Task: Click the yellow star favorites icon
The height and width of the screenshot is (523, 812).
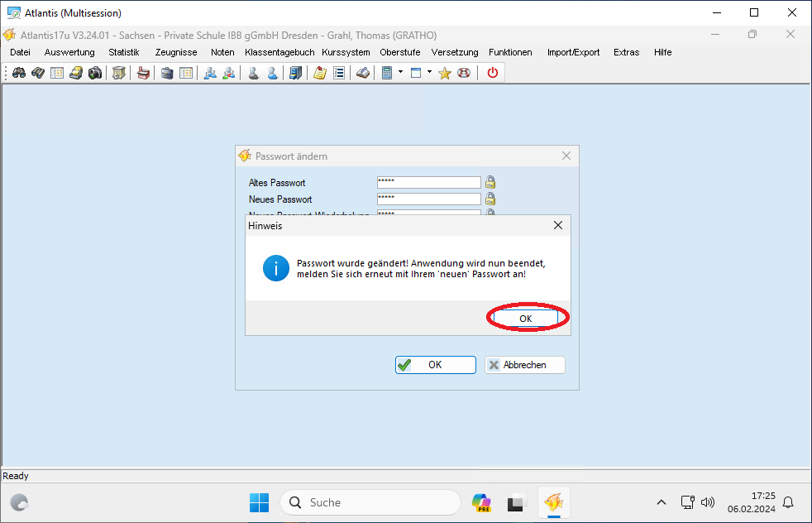Action: 444,73
